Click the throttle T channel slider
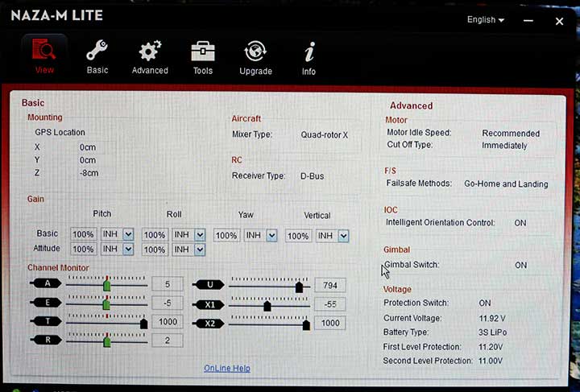The image size is (580, 392). pos(106,323)
